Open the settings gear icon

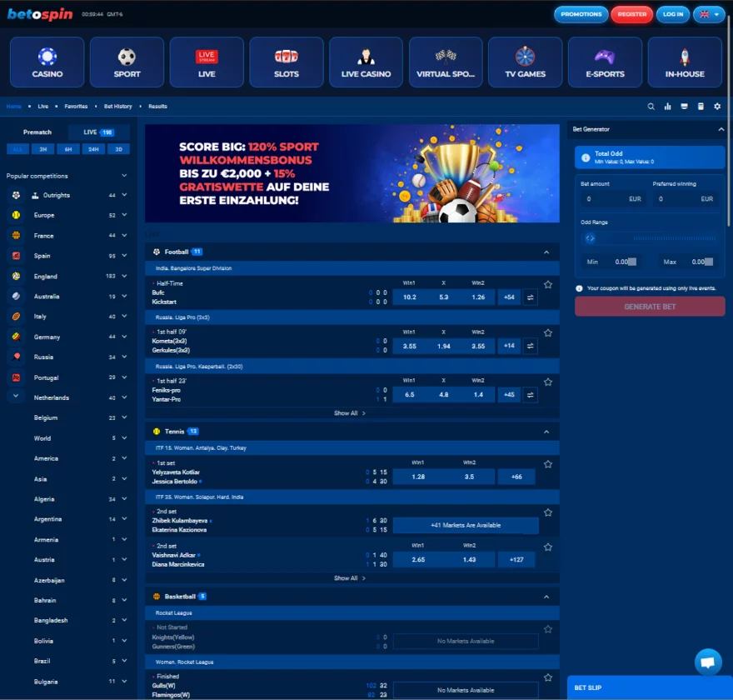coord(717,107)
